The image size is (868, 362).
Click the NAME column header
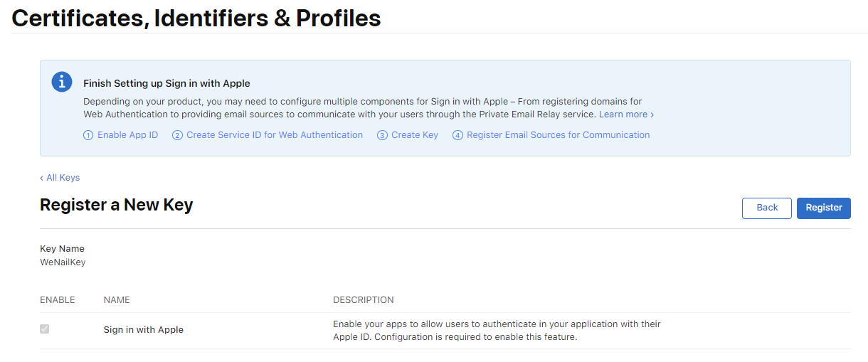117,300
